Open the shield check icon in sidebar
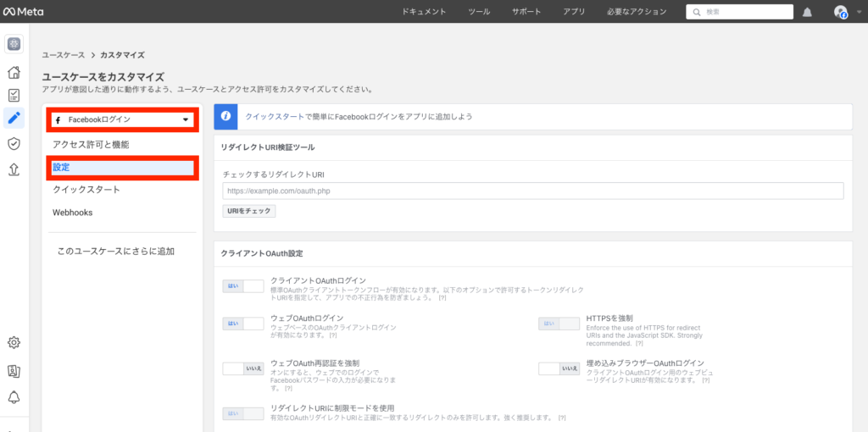Viewport: 868px width, 432px height. [x=14, y=144]
